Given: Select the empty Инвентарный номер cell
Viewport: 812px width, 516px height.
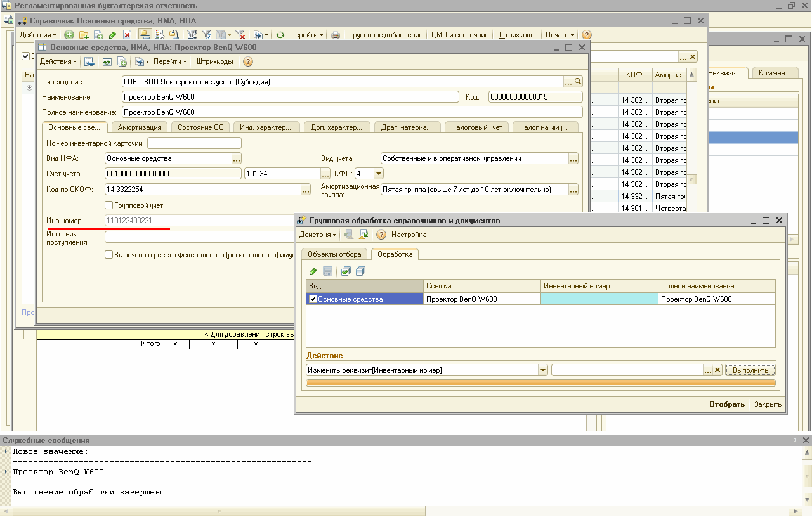Looking at the screenshot, I should click(599, 299).
